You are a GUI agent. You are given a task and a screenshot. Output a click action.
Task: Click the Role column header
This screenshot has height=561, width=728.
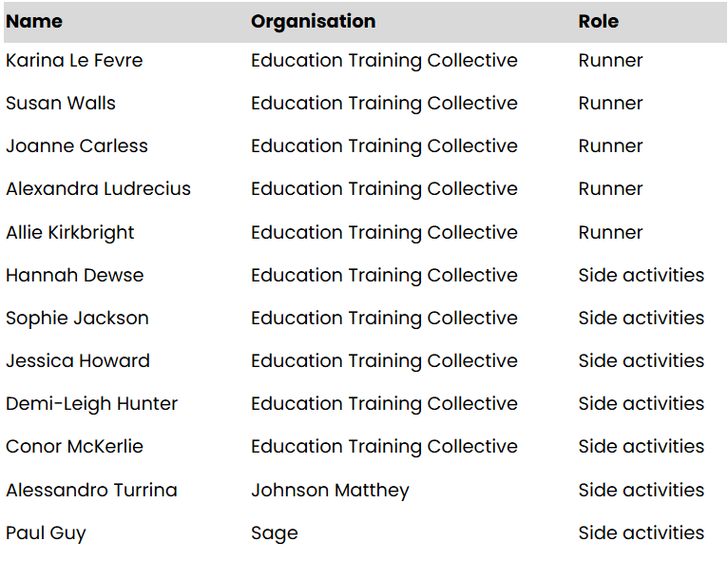[598, 21]
